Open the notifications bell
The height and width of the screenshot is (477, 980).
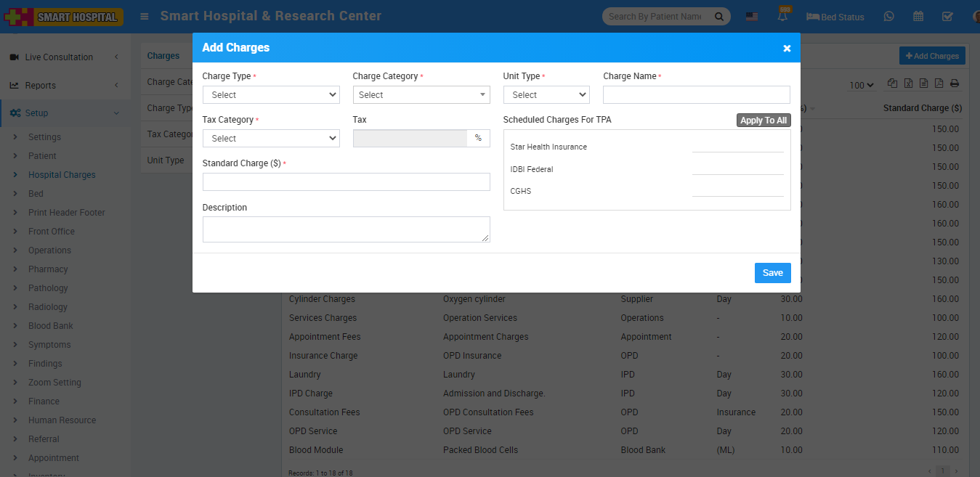783,16
